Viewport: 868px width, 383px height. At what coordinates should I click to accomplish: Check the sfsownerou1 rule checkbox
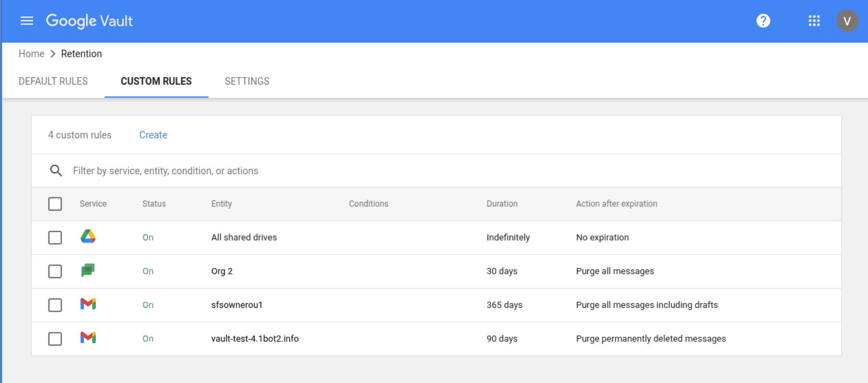click(x=55, y=305)
